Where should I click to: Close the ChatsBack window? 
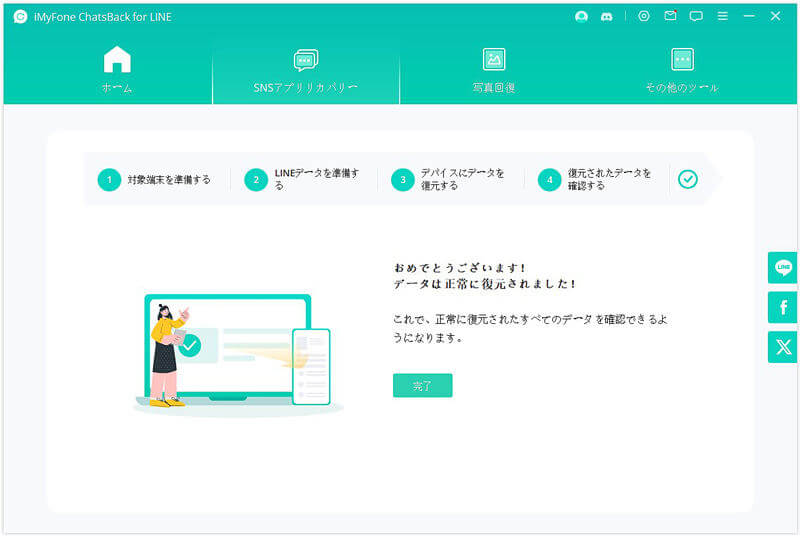pyautogui.click(x=776, y=16)
